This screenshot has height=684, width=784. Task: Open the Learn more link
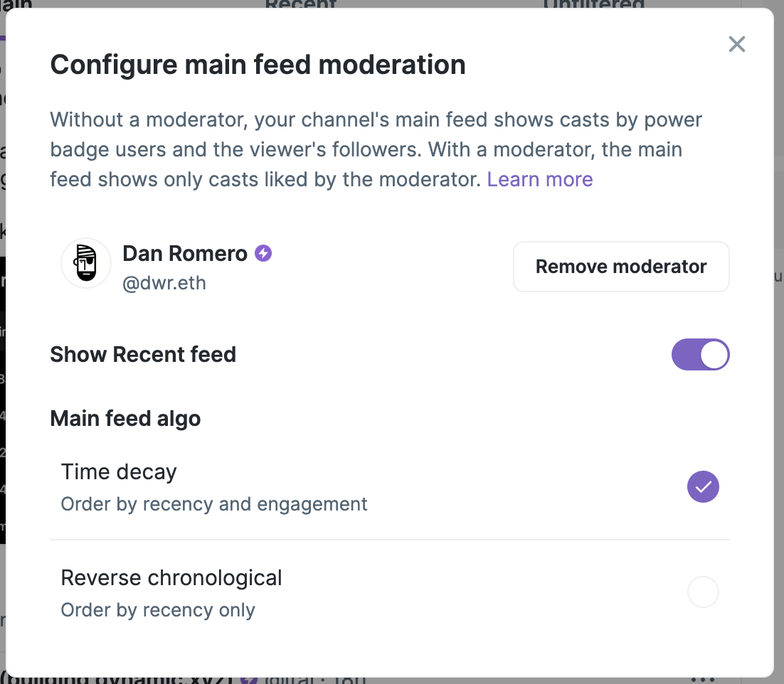[x=540, y=179]
